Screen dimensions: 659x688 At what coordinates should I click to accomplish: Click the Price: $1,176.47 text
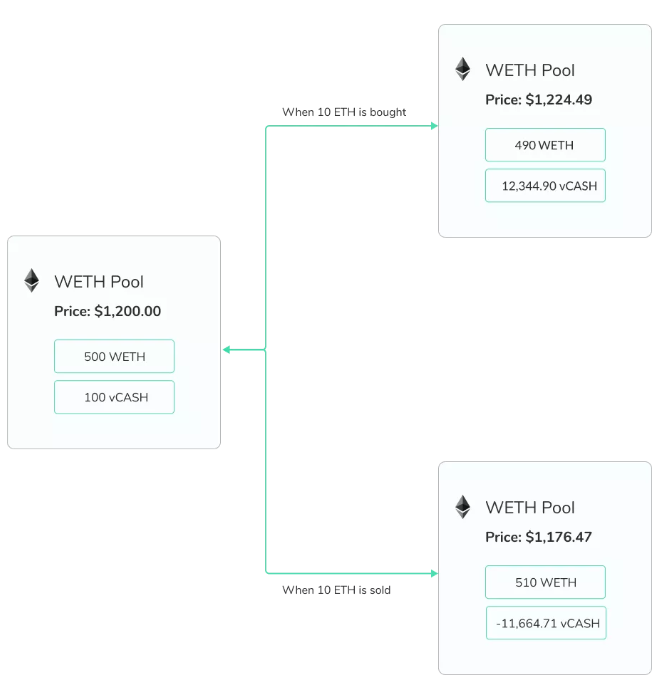[x=539, y=537]
